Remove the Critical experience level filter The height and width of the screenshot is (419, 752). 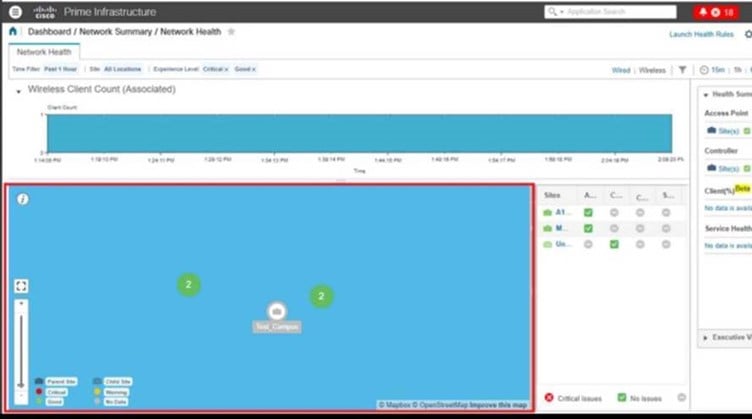(x=226, y=70)
